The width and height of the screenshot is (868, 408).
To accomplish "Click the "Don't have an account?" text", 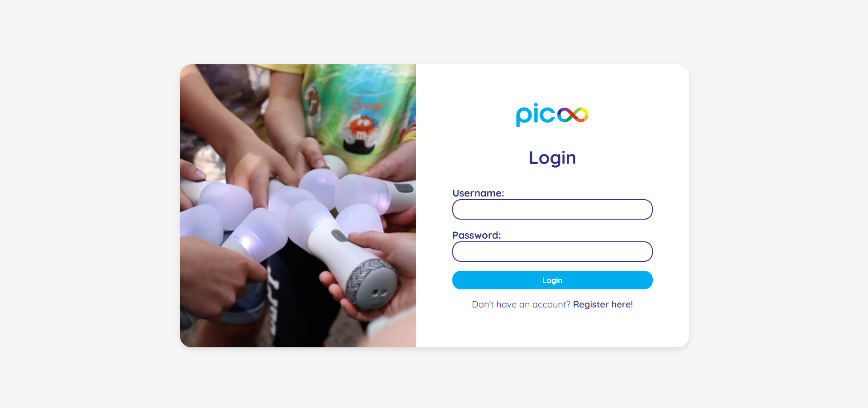I will (x=521, y=304).
